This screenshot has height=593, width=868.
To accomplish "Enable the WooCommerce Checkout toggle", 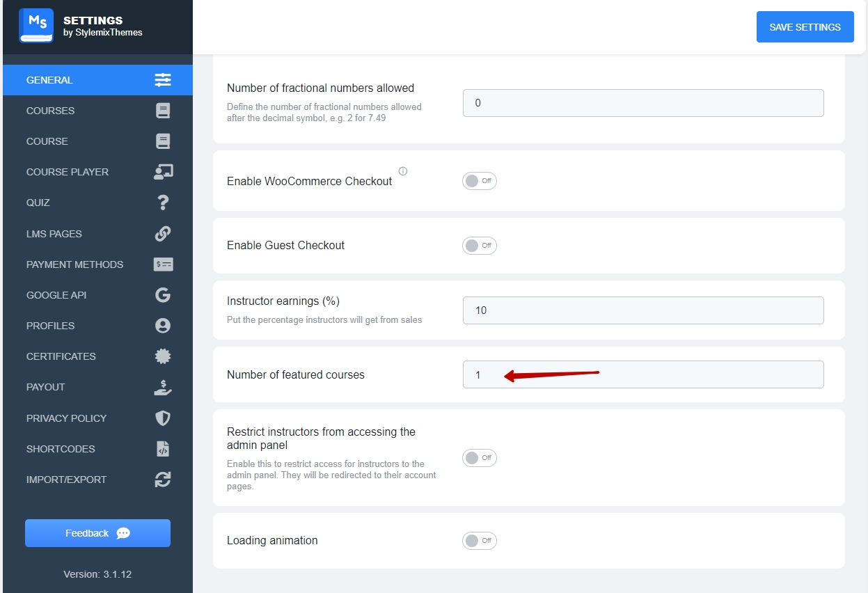I will 479,181.
